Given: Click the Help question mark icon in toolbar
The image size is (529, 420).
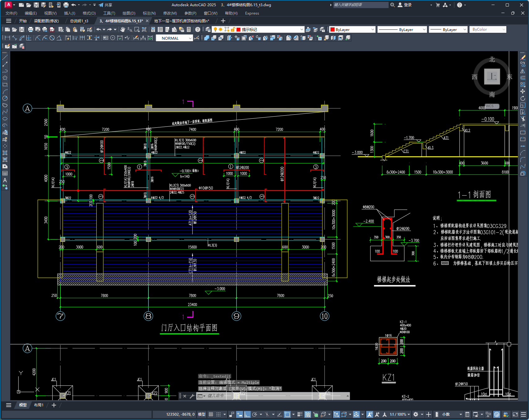Looking at the screenshot, I should 198,29.
